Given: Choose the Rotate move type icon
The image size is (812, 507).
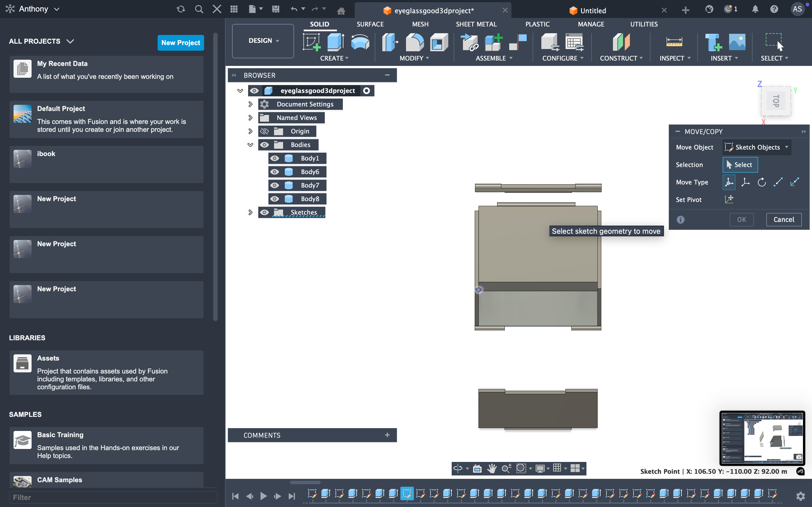Looking at the screenshot, I should (x=762, y=182).
